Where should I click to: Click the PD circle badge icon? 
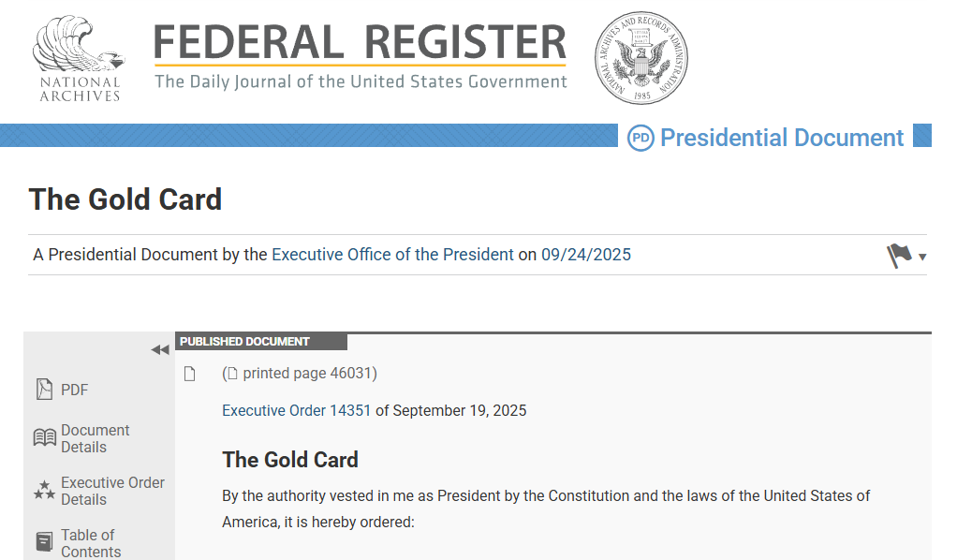click(640, 139)
